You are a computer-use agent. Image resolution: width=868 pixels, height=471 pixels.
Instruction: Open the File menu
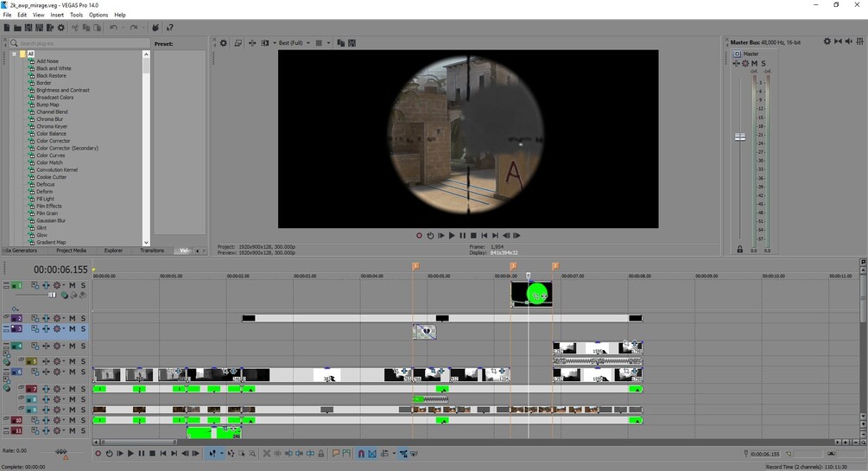click(7, 15)
